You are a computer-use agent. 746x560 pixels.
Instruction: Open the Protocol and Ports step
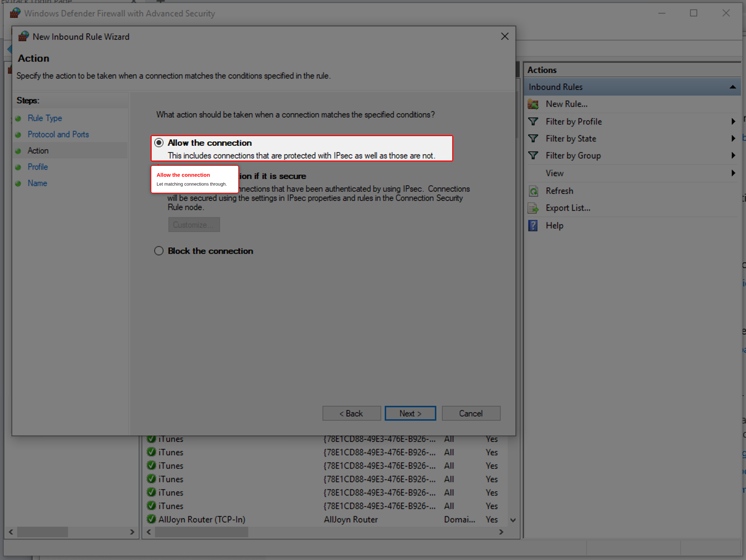pos(58,134)
